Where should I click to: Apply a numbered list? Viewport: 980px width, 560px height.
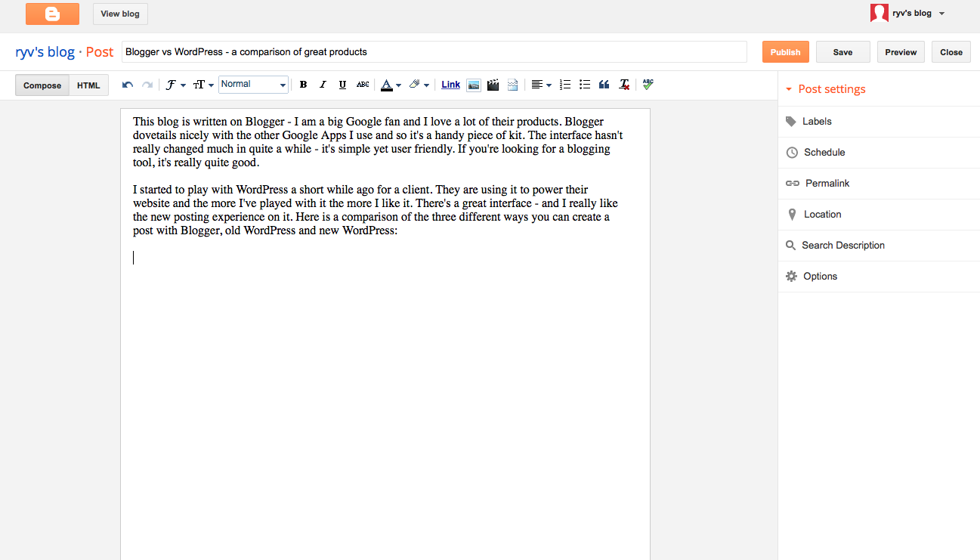point(565,85)
